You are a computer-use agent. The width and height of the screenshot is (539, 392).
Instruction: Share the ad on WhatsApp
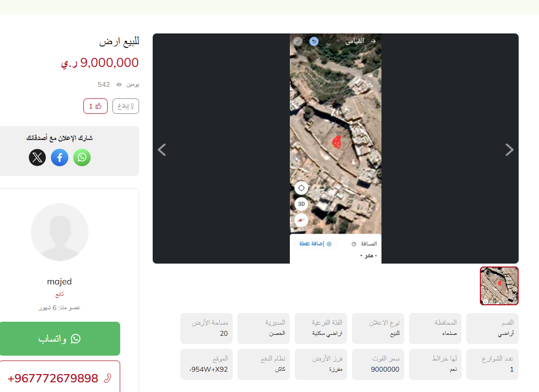click(82, 157)
